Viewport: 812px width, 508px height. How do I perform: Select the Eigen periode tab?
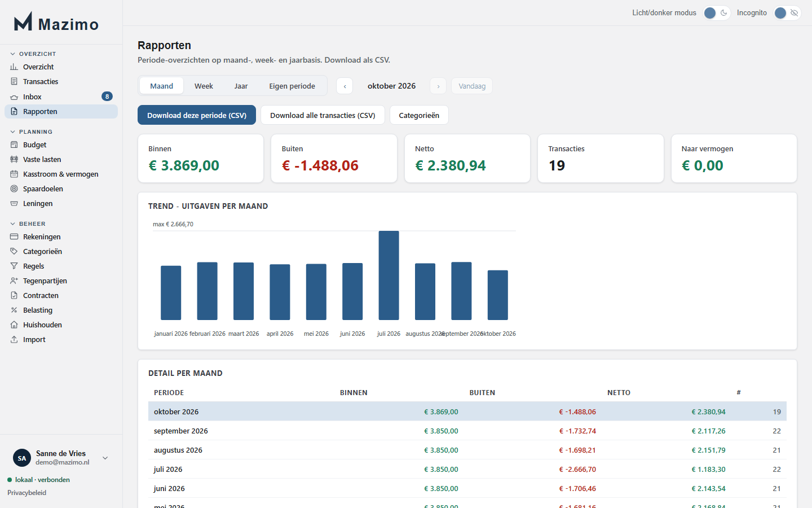pos(292,86)
